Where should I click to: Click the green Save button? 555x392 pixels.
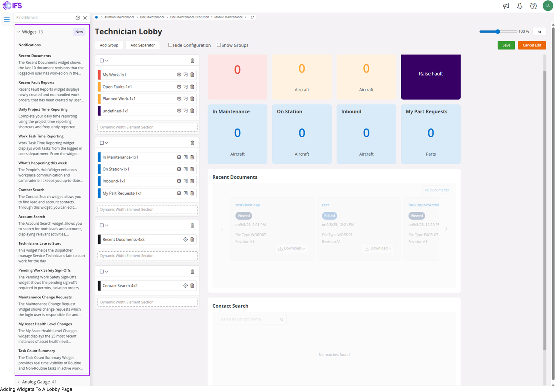point(506,45)
